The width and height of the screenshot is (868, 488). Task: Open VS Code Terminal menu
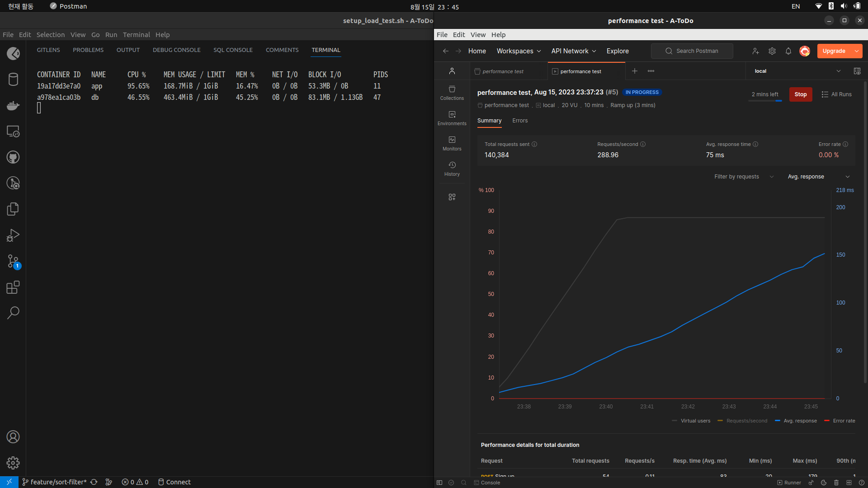pos(136,35)
